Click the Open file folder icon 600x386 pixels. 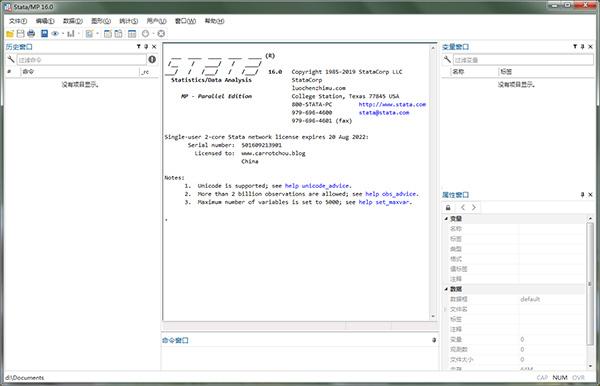[x=10, y=34]
